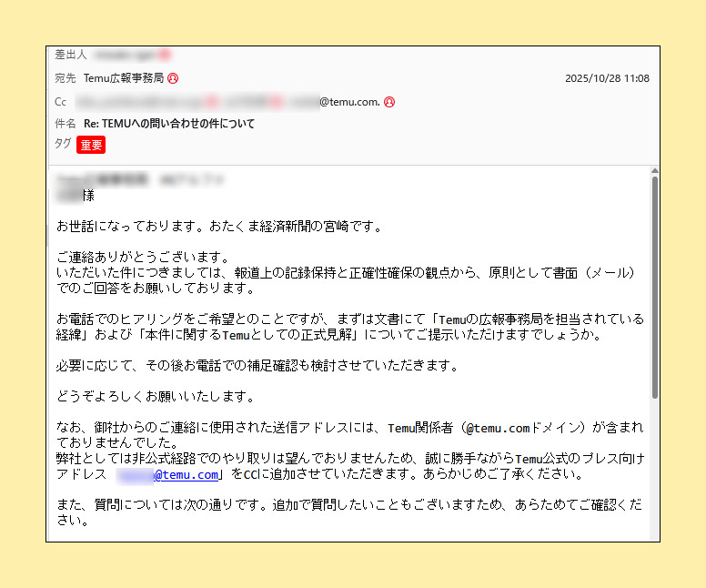Open the @temu.com email link in the body
This screenshot has height=588, width=706.
[186, 475]
